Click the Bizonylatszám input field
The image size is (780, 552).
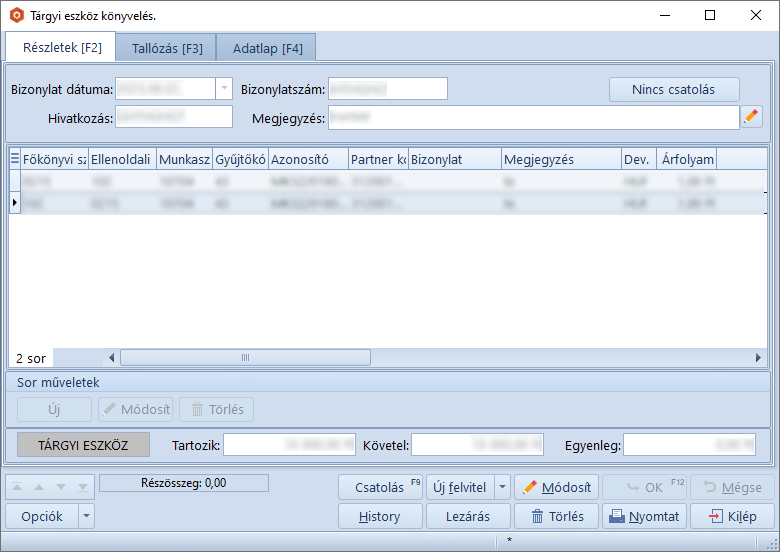pos(387,89)
